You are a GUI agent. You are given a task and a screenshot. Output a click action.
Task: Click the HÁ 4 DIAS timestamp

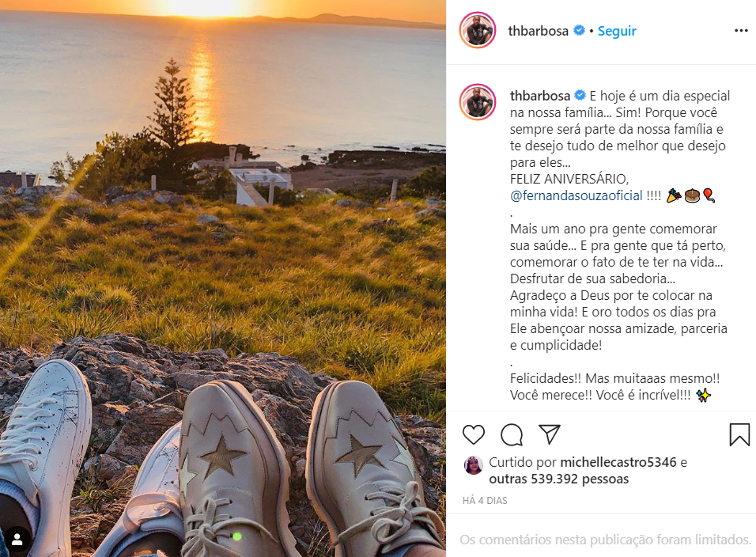pyautogui.click(x=485, y=501)
